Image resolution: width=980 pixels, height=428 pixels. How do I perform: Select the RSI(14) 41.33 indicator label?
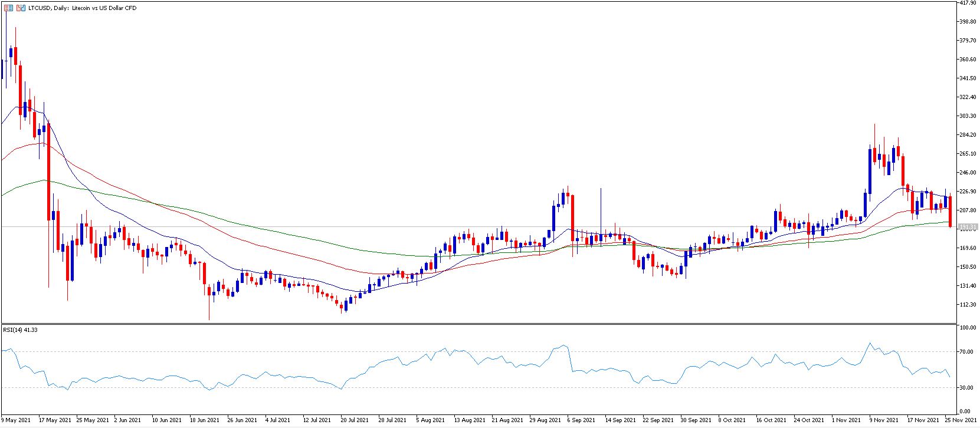[x=21, y=330]
